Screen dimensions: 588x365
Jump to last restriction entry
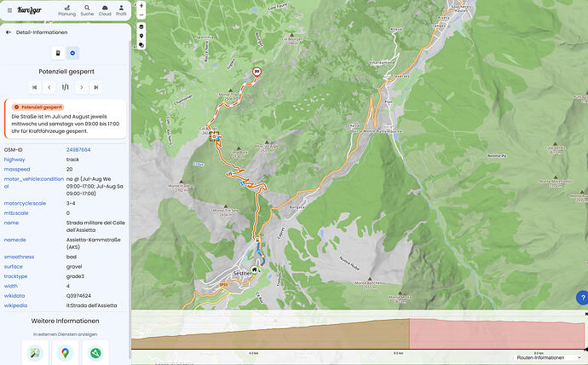(96, 87)
